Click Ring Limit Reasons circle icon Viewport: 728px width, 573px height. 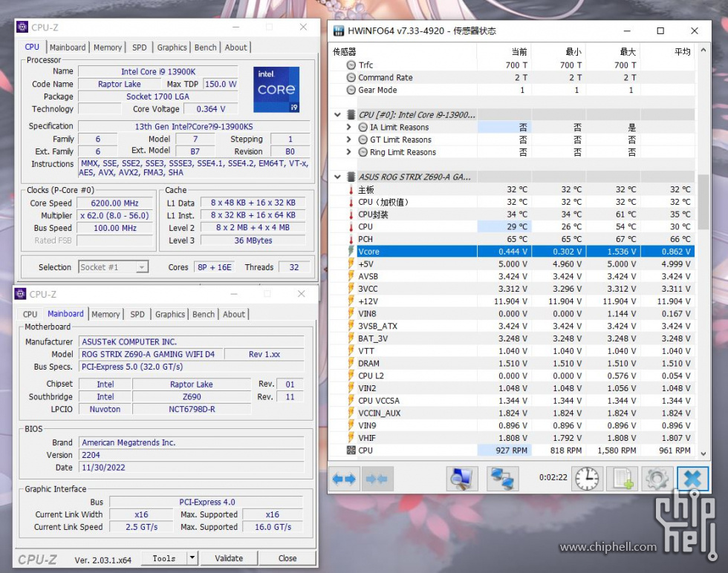[363, 152]
